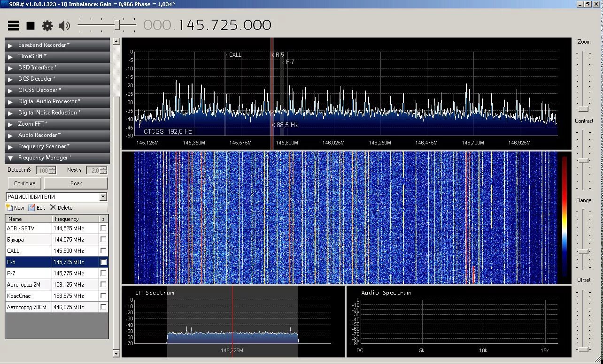Toggle scan checkbox for КрасСпас
This screenshot has height=364, width=603.
(103, 296)
